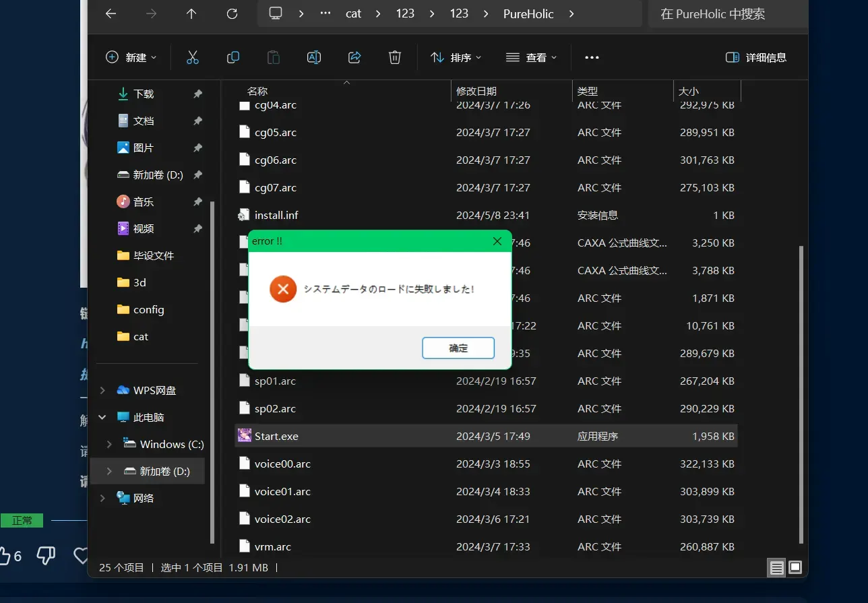Click the install.inf gear file icon
The height and width of the screenshot is (603, 868).
click(244, 216)
